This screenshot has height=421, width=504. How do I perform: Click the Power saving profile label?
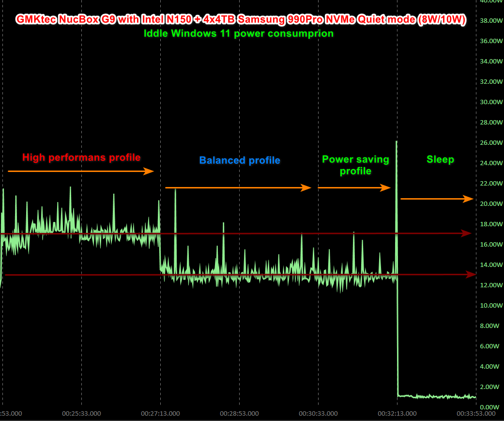[x=355, y=165]
